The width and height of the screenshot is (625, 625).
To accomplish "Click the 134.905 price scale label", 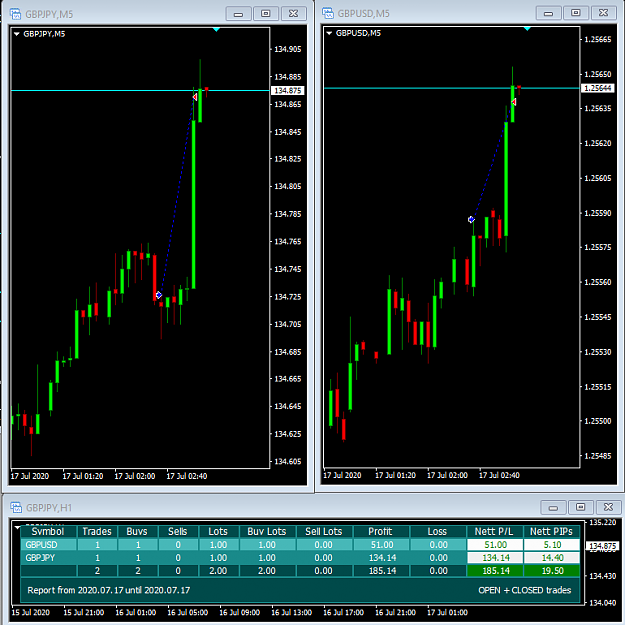I will click(288, 49).
